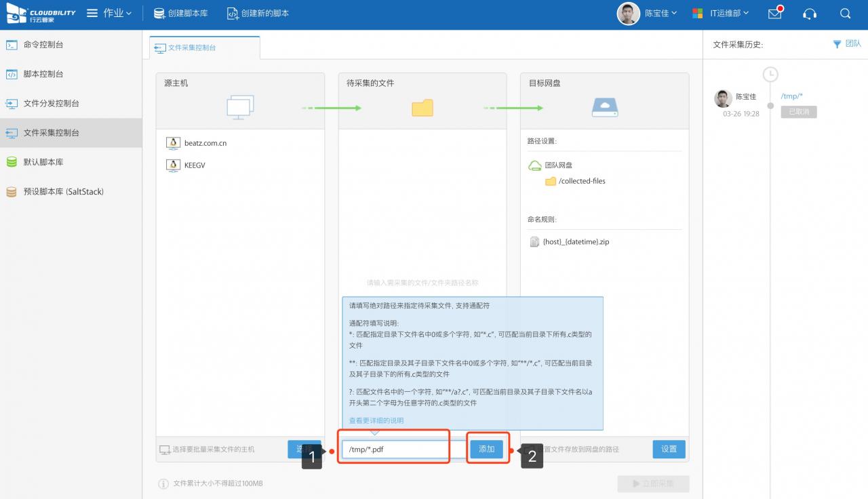Open the 作业 dropdown menu
The height and width of the screenshot is (499, 868).
click(109, 14)
